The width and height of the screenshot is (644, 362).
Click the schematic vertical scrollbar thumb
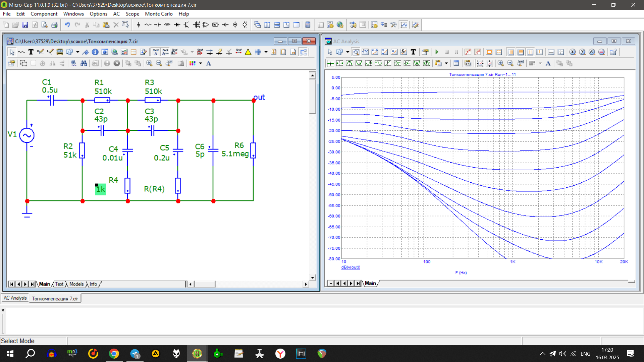pyautogui.click(x=312, y=97)
